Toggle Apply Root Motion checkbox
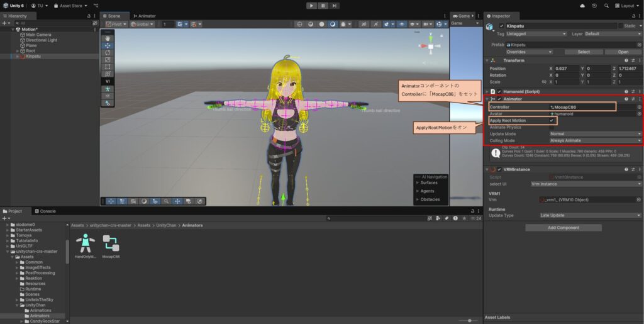 tap(552, 120)
